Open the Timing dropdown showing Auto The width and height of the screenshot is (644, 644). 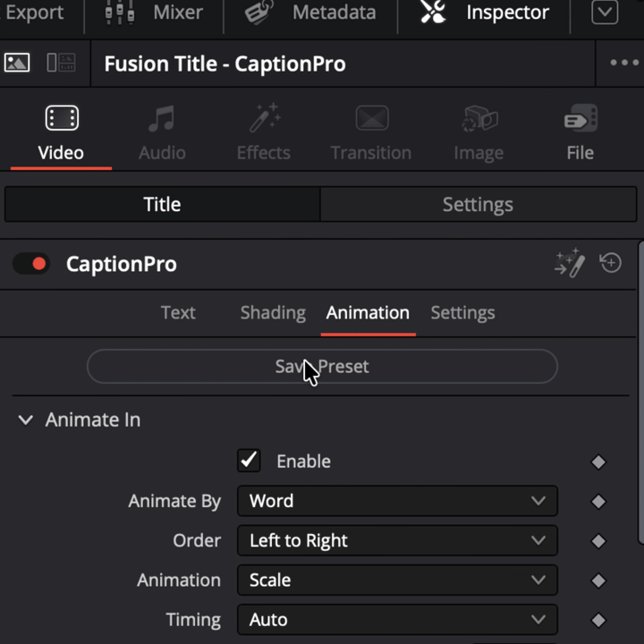[x=397, y=619]
